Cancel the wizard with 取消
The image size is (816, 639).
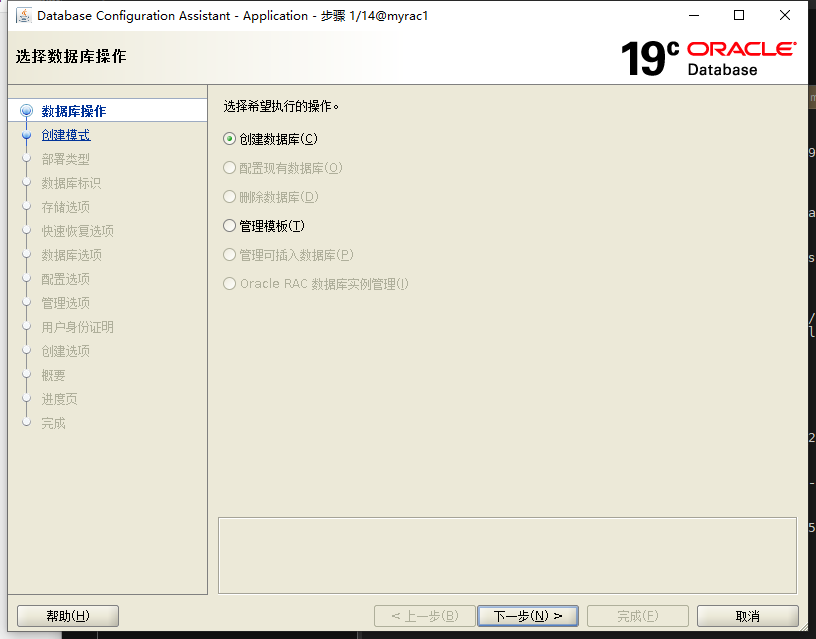click(747, 616)
